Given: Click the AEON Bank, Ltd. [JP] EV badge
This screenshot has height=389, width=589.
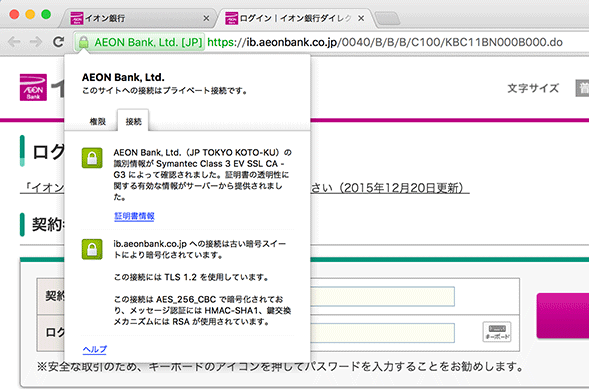Looking at the screenshot, I should point(140,42).
